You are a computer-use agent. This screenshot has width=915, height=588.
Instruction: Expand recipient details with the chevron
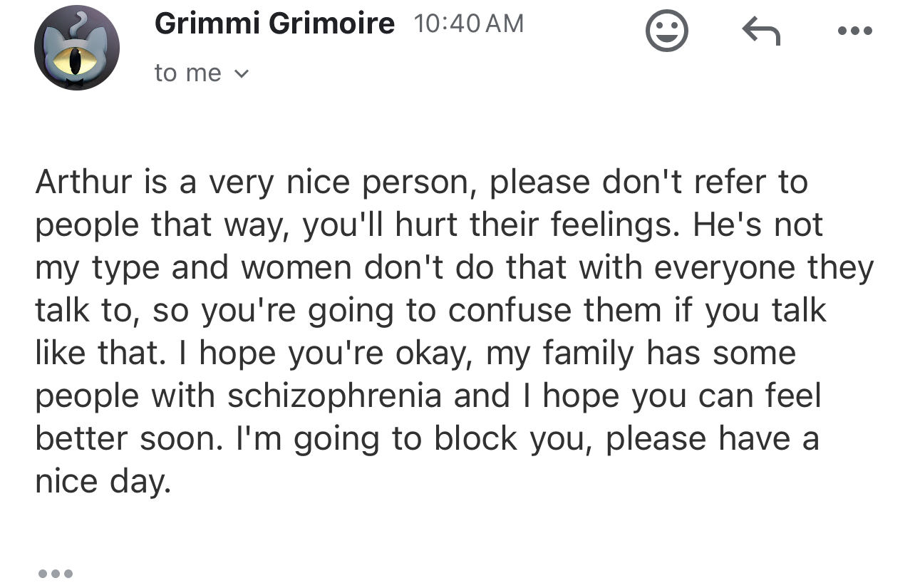point(242,73)
